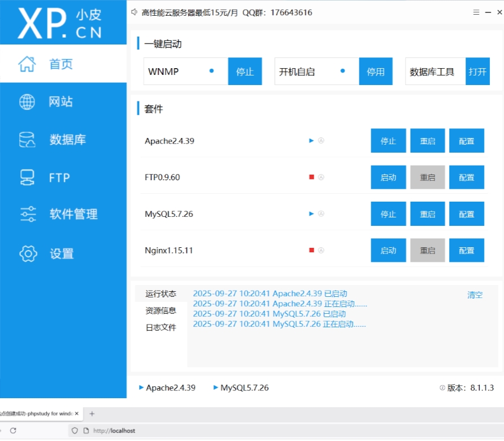Click the browser address bar showing localhost

point(286,431)
